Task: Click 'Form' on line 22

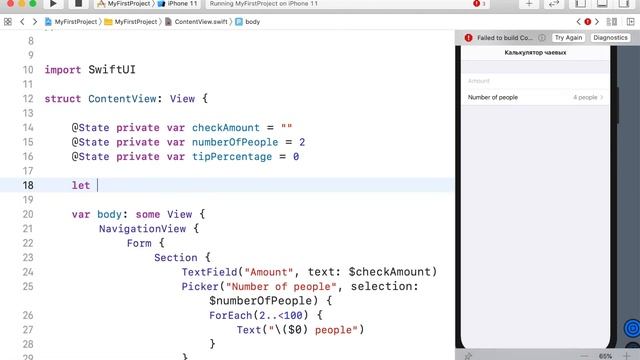Action: point(139,243)
